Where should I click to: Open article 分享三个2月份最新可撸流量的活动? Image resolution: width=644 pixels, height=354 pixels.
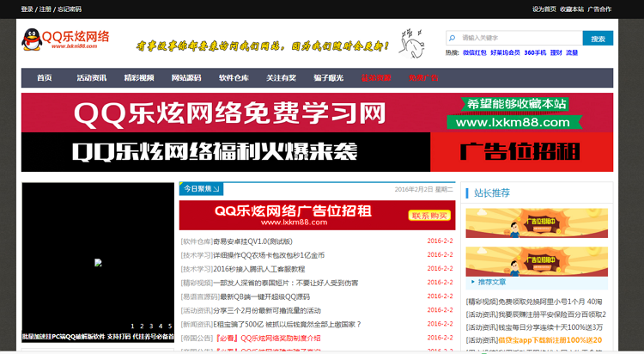click(x=267, y=310)
